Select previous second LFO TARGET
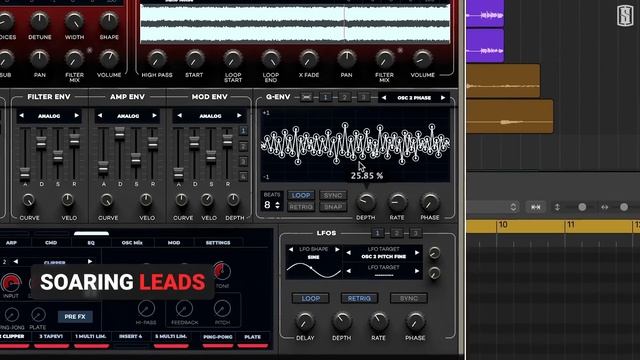This screenshot has height=360, width=640. tap(349, 271)
